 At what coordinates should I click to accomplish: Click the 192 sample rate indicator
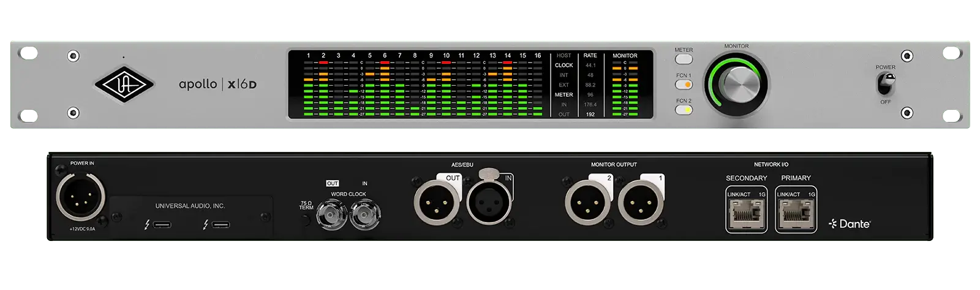click(x=590, y=115)
